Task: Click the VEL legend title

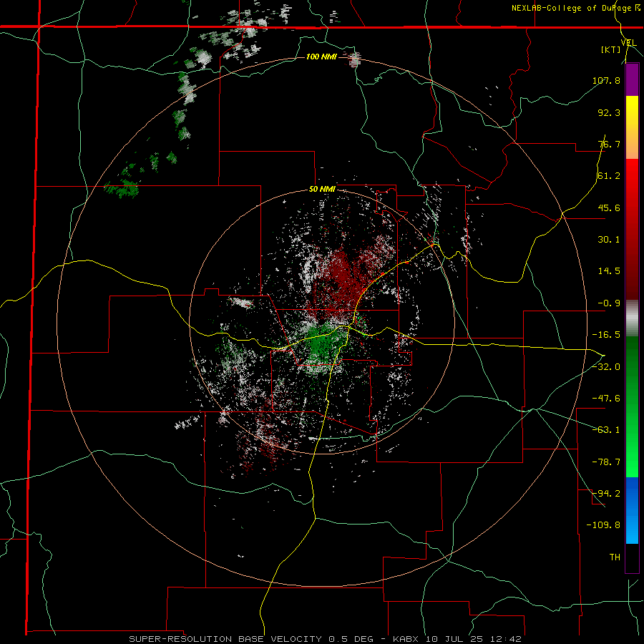Action: coord(628,42)
